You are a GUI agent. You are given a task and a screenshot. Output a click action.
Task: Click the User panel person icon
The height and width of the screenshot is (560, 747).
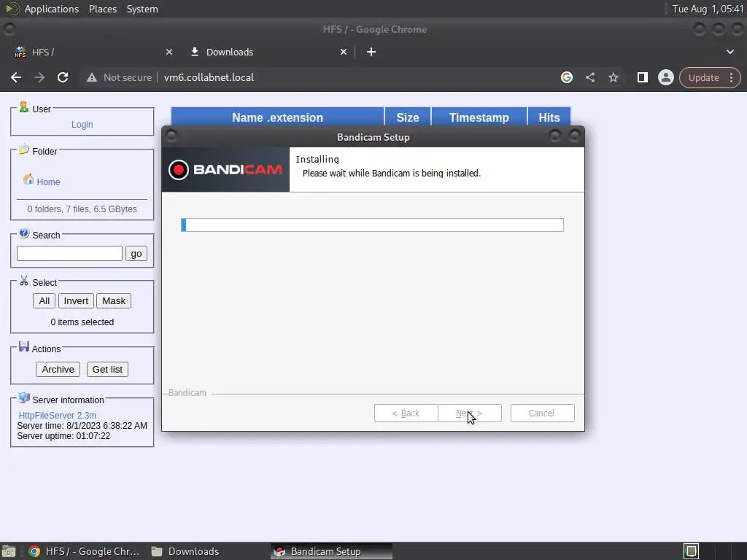click(x=23, y=107)
